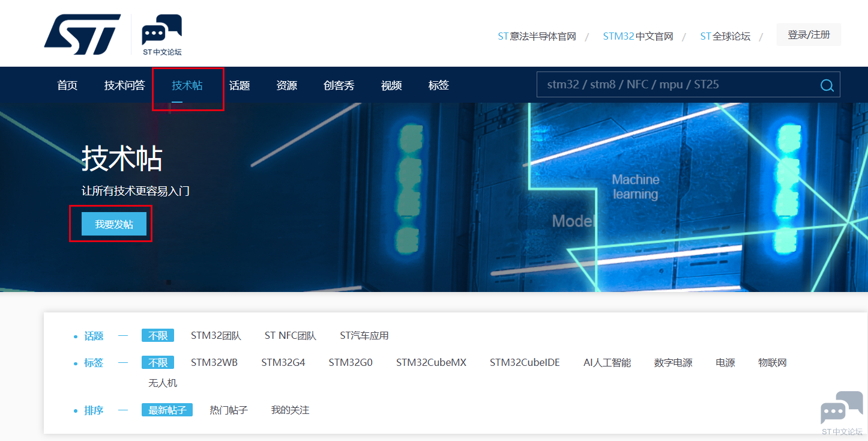Show 我的关注 posts
868x441 pixels.
pyautogui.click(x=290, y=410)
